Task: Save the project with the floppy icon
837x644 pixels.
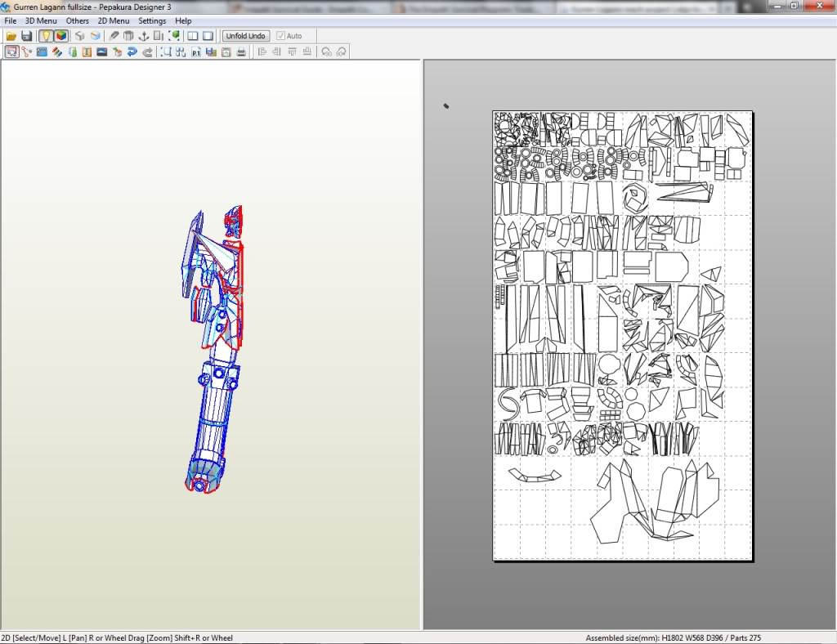Action: coord(26,36)
